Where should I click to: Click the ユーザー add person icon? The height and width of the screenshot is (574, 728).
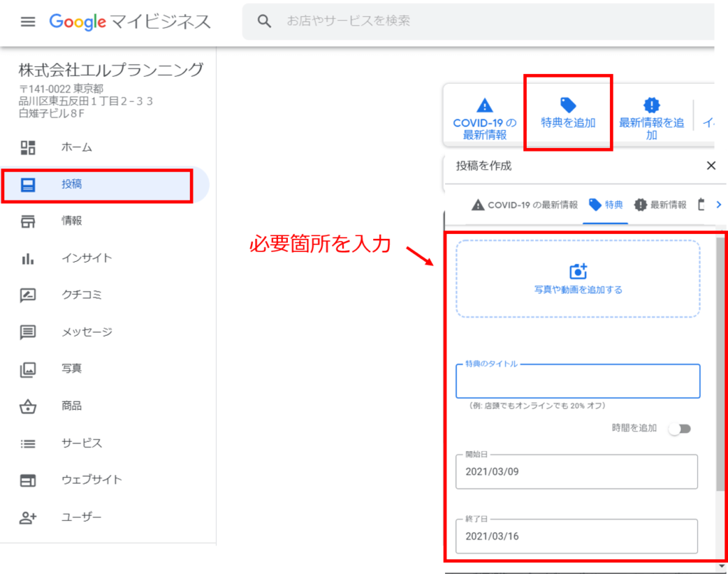(x=28, y=517)
